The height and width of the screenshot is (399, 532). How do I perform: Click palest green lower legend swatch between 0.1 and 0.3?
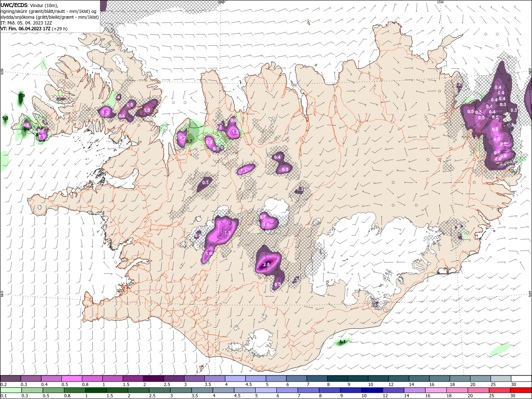click(10, 390)
